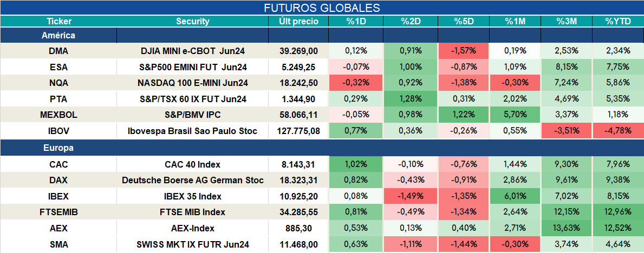This screenshot has width=644, height=253.
Task: Select the FTSEMIB ticker cell
Action: tap(58, 212)
